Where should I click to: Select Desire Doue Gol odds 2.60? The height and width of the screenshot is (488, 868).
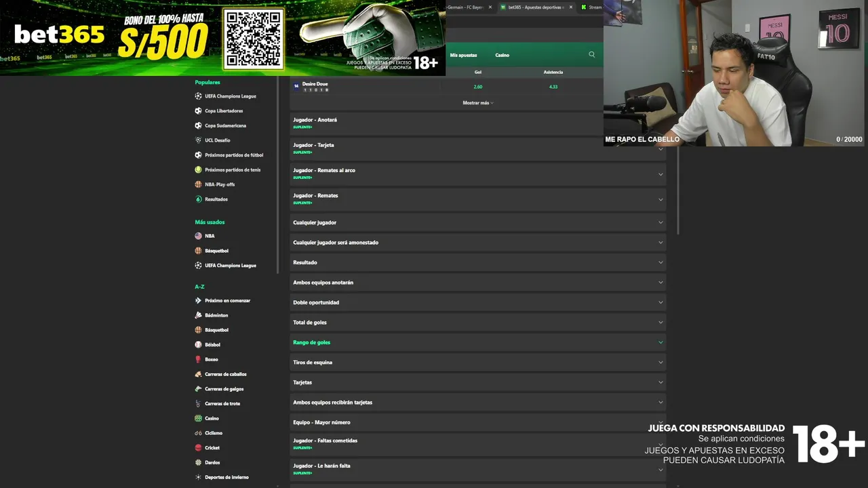pyautogui.click(x=478, y=87)
